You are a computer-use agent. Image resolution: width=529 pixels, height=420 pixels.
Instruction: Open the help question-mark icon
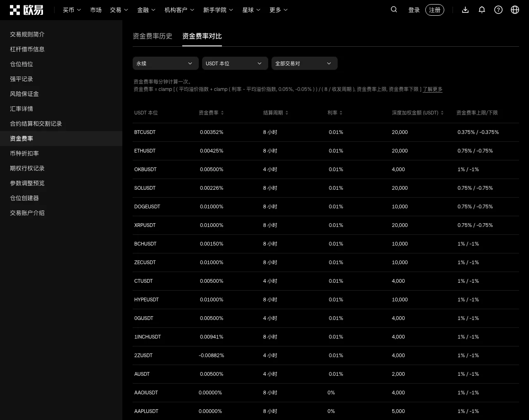[x=498, y=10]
